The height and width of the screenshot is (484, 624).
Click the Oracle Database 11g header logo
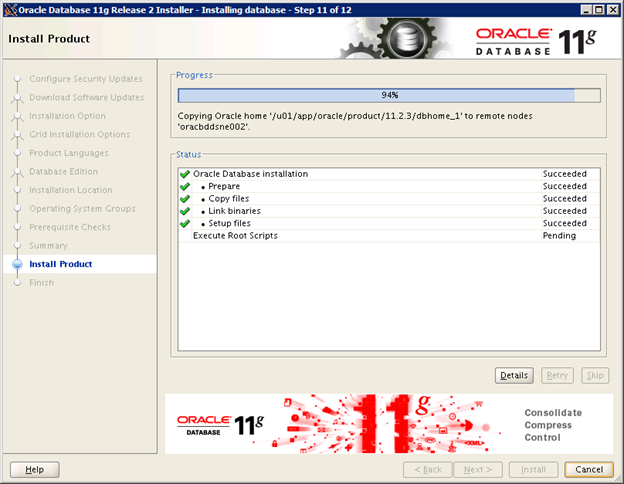tap(536, 41)
